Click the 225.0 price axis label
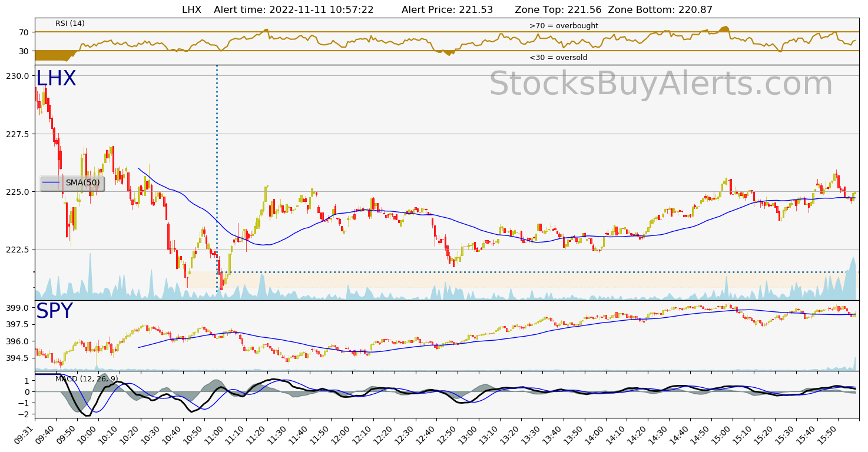 tap(19, 192)
